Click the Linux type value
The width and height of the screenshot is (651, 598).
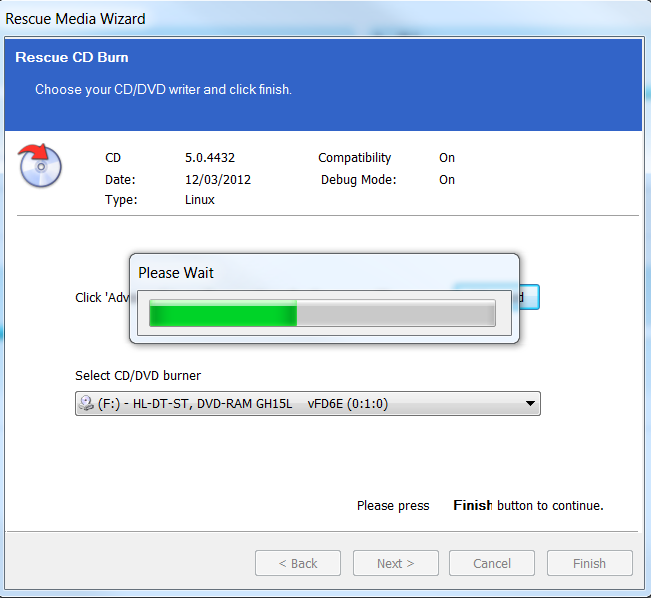(200, 200)
